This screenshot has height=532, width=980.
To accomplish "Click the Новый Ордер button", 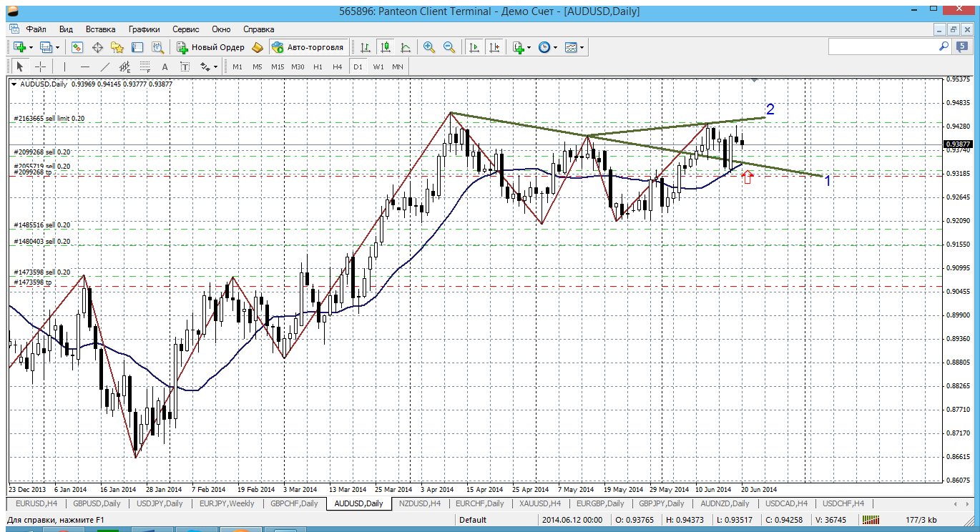I will (x=210, y=47).
